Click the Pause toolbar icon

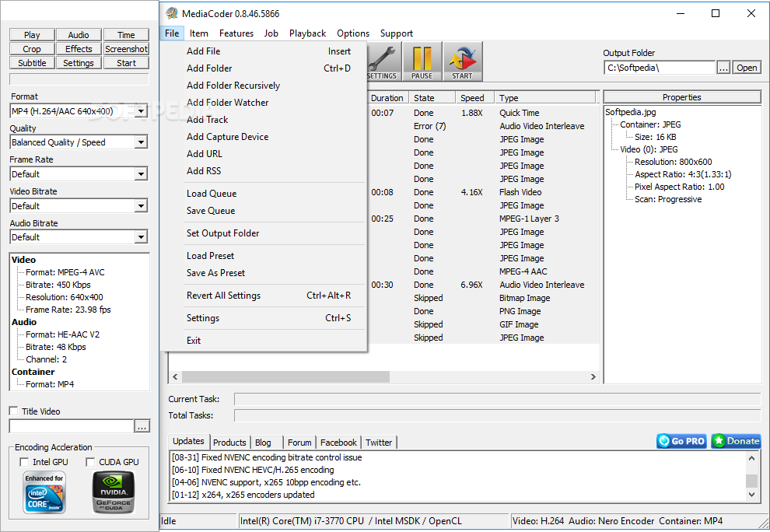422,61
